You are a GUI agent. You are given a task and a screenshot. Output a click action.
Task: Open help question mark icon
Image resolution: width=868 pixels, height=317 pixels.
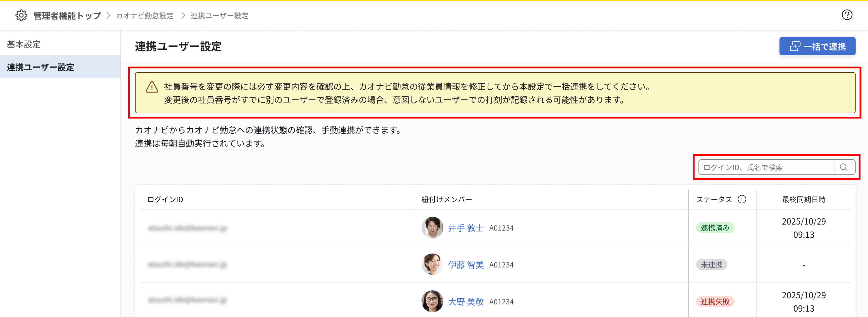(847, 15)
